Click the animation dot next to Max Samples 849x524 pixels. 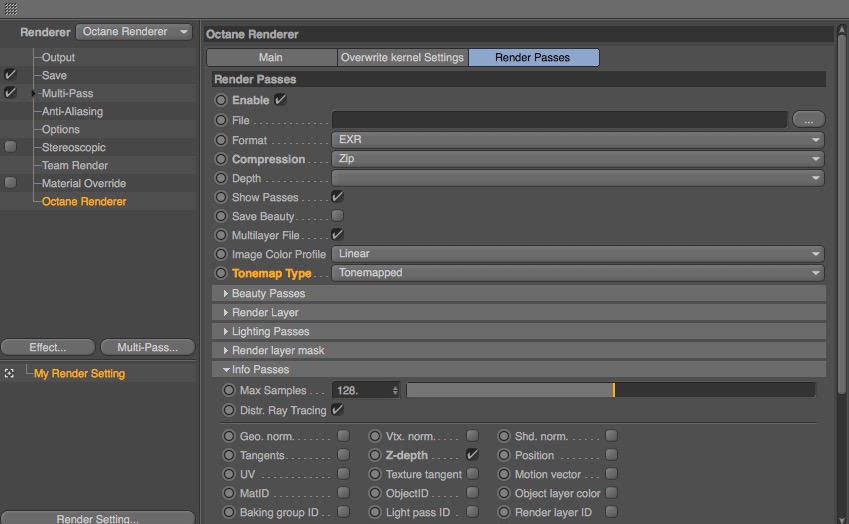[x=229, y=390]
